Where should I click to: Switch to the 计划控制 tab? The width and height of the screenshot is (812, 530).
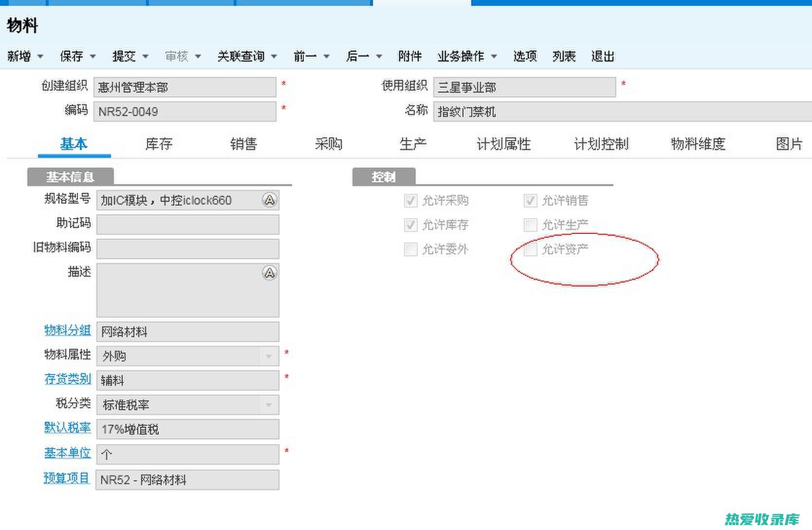[601, 144]
